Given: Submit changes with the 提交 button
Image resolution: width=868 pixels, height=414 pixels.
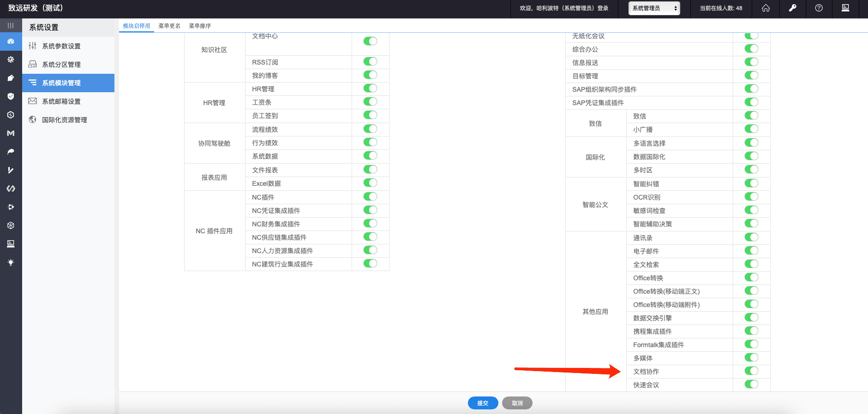Looking at the screenshot, I should (x=483, y=403).
